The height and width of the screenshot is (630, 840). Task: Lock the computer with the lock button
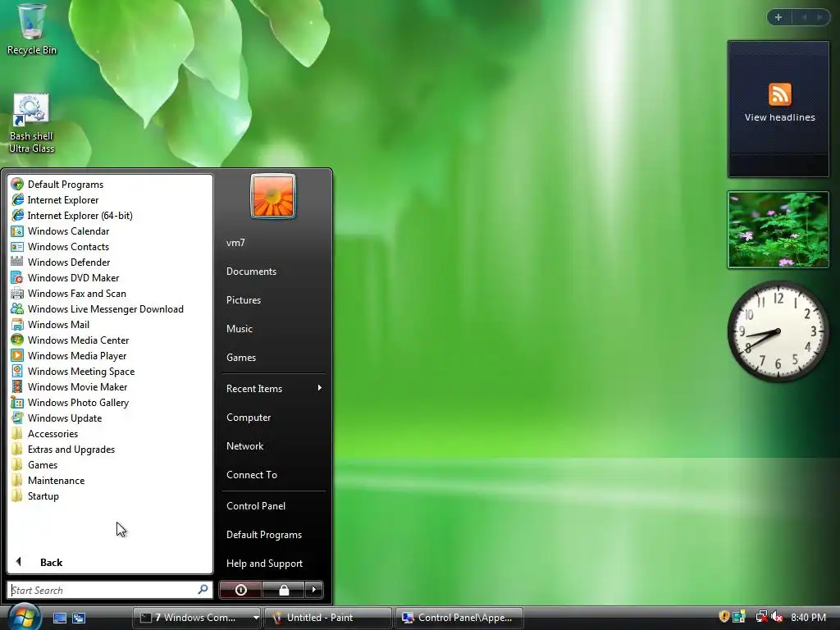tap(283, 590)
